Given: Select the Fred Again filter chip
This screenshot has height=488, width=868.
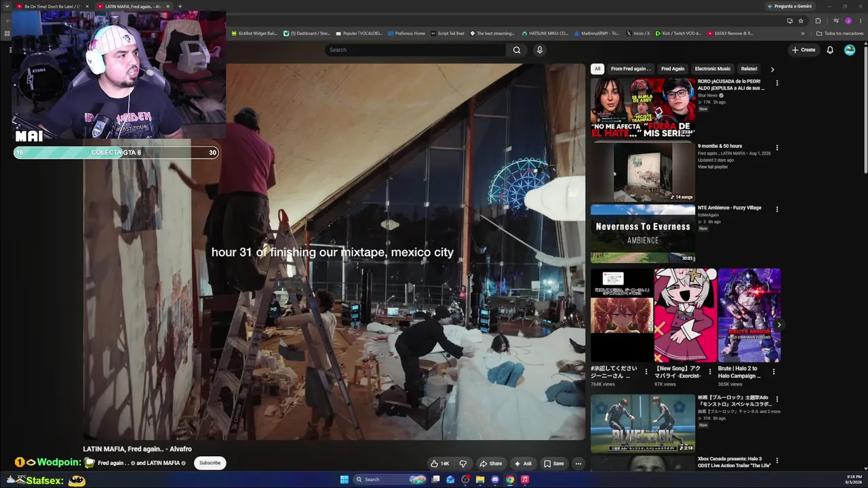Looking at the screenshot, I should tap(673, 68).
